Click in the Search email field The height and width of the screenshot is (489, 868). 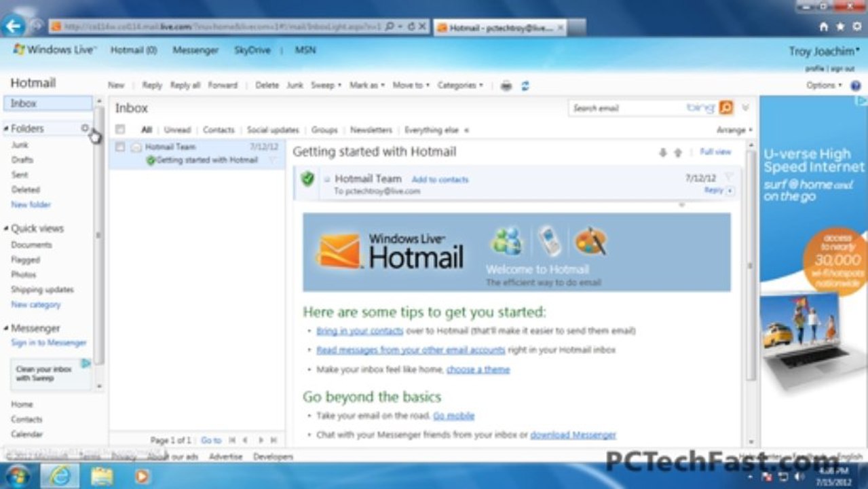coord(628,107)
